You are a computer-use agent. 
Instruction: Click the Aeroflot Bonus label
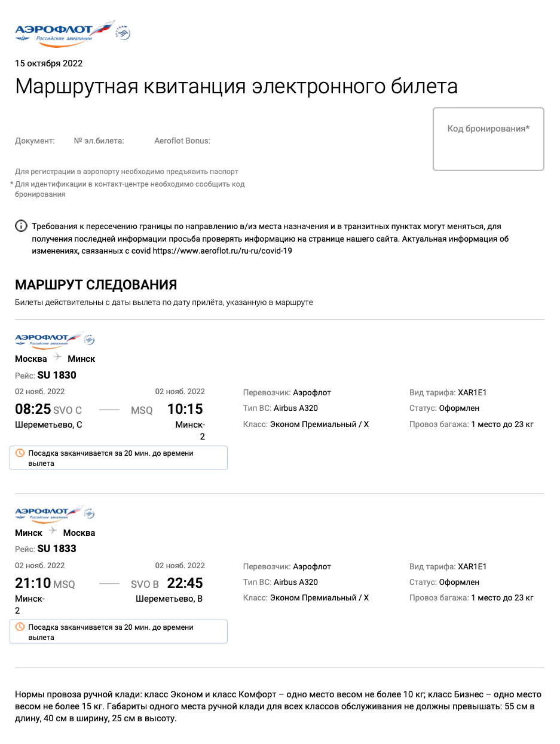[182, 141]
